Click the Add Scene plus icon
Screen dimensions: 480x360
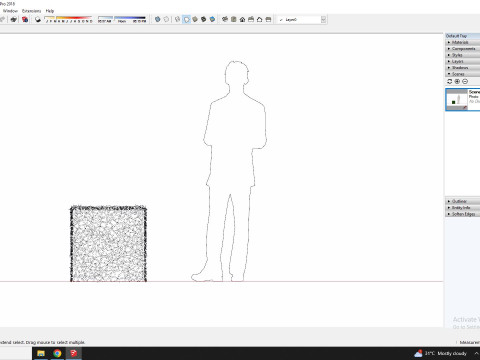point(457,81)
